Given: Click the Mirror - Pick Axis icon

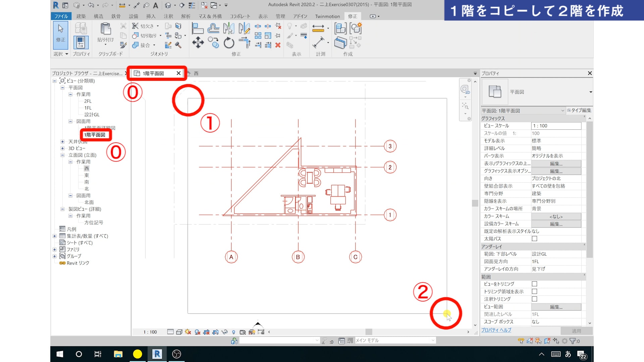Looking at the screenshot, I should click(229, 28).
